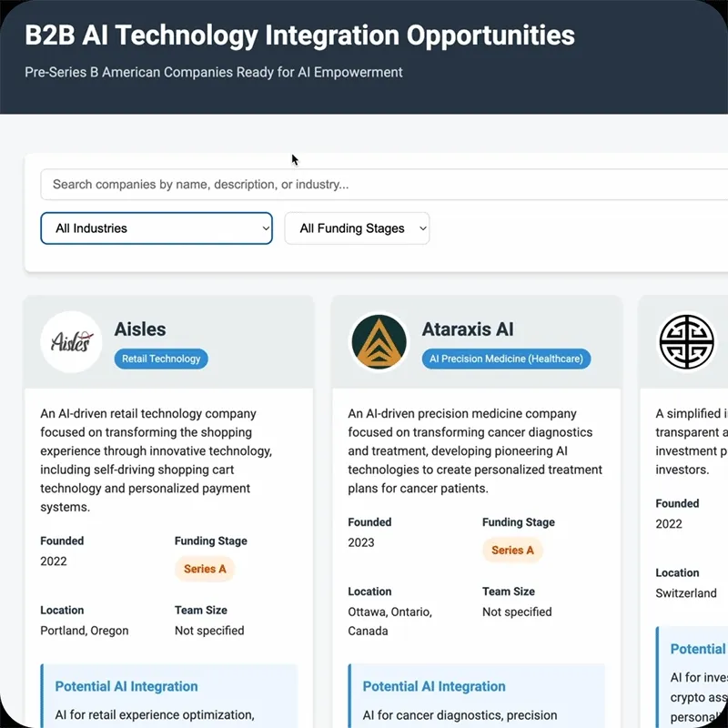The width and height of the screenshot is (728, 728).
Task: Click subtitle Pre-Series B American Companies text
Action: point(214,73)
